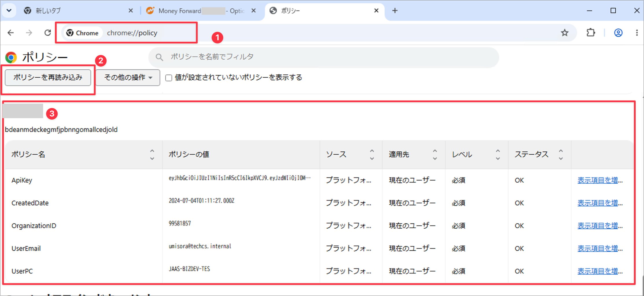The image size is (644, 296).
Task: Expand 表示項目を増やす link for ApiKey row
Action: [x=600, y=180]
